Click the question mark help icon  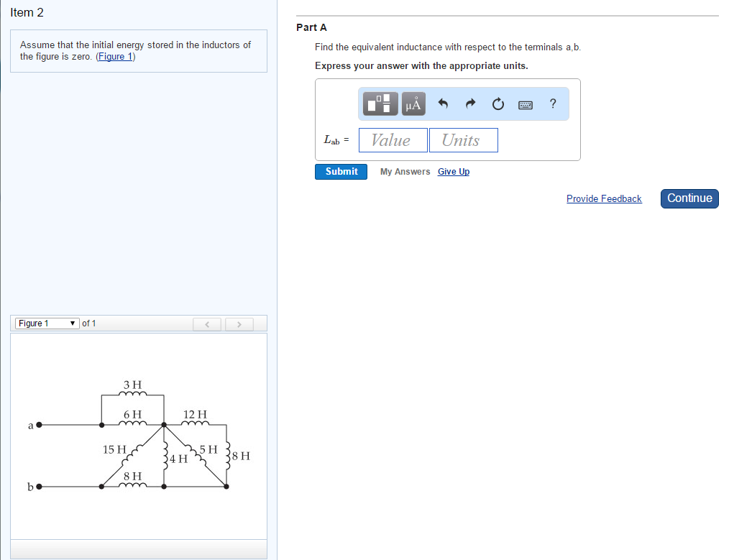coord(552,104)
